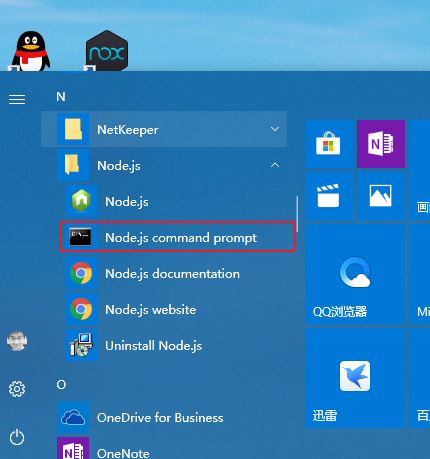
Task: Expand the Start menu hamburger button
Action: [x=17, y=99]
